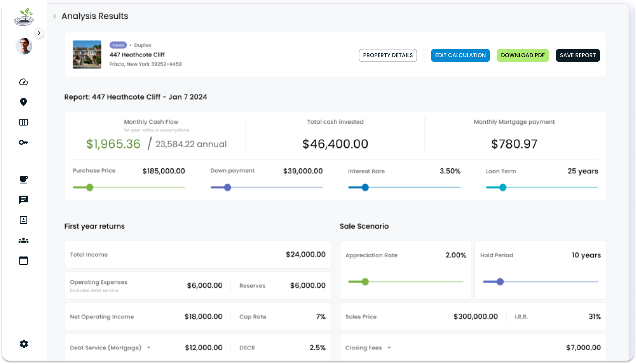636x364 pixels.
Task: Navigate back using the Analysis Results chevron
Action: (55, 16)
